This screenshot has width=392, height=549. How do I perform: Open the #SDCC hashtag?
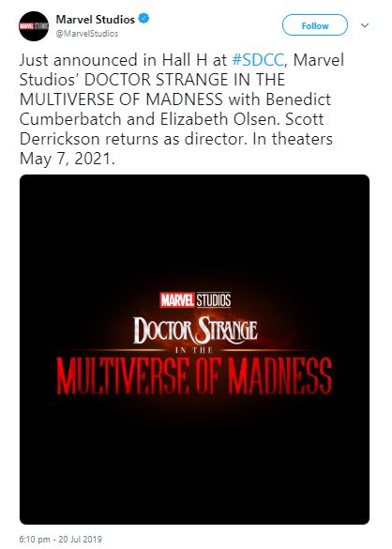pos(258,60)
